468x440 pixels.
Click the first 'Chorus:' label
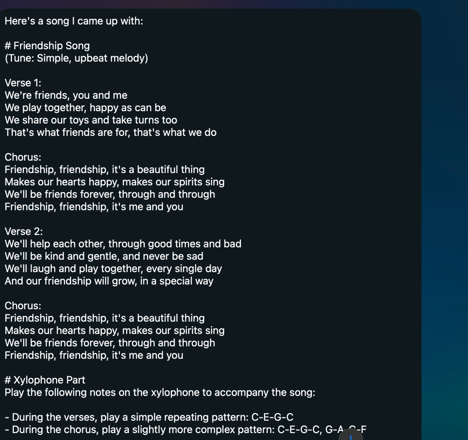point(23,157)
